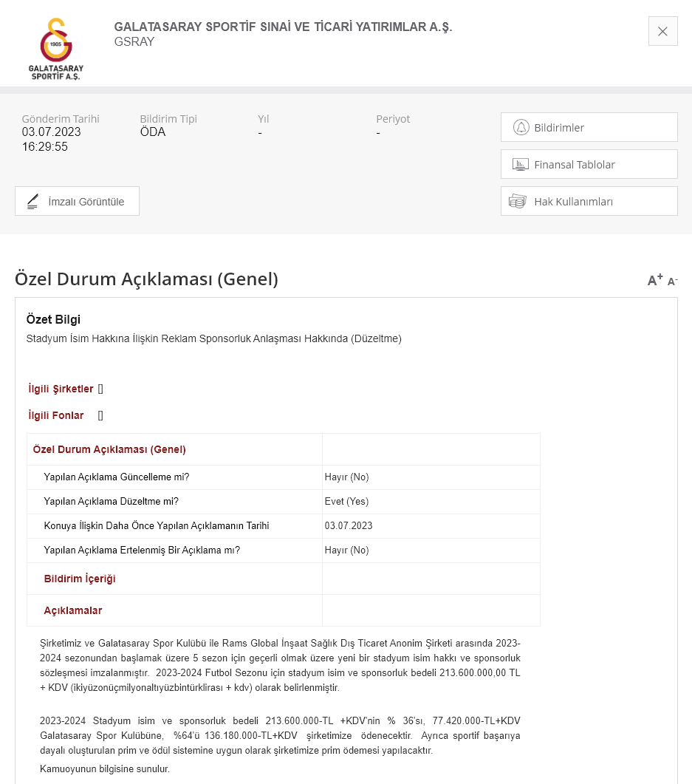The image size is (692, 784).
Task: Click the monitor chart icon for Finansal Tablolar
Action: (520, 165)
